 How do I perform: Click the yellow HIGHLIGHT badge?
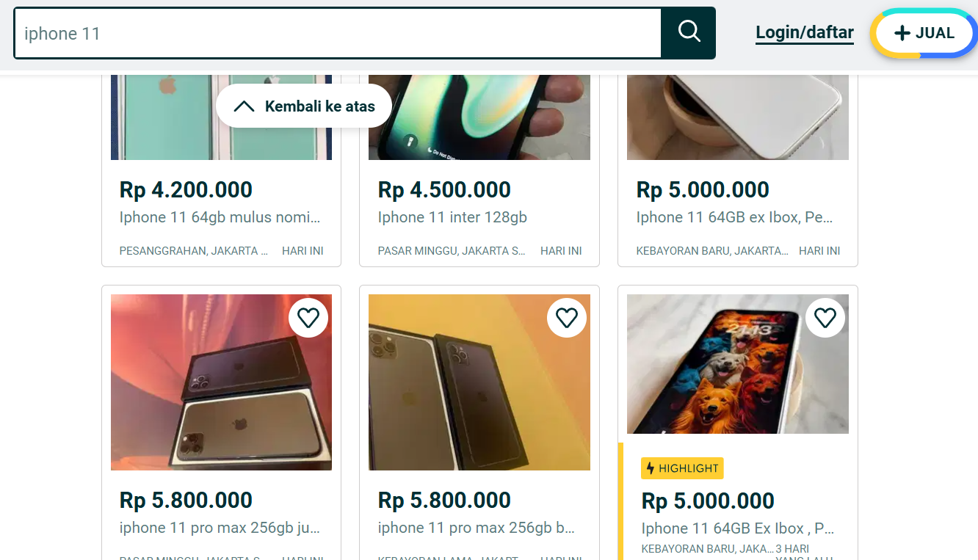pyautogui.click(x=682, y=468)
